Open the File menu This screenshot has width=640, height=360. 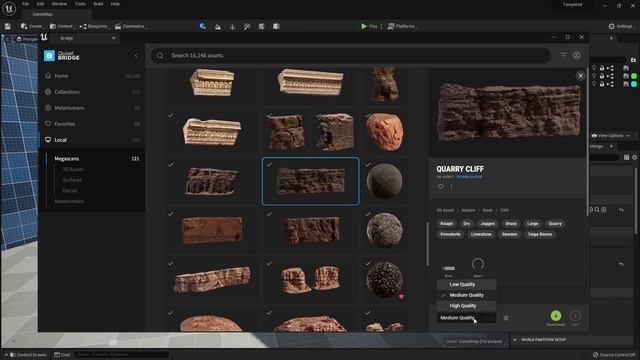[x=25, y=4]
